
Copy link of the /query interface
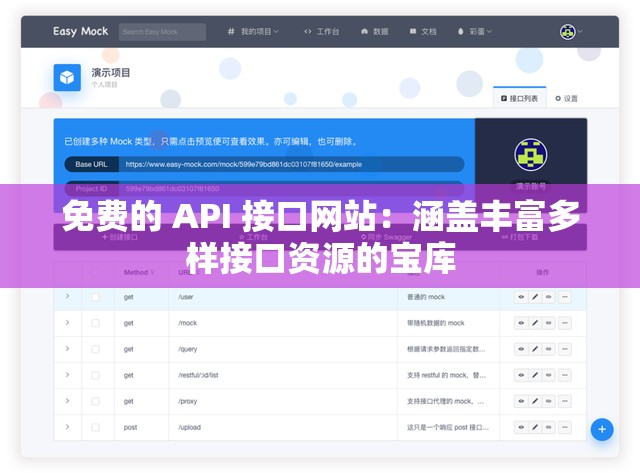(549, 349)
